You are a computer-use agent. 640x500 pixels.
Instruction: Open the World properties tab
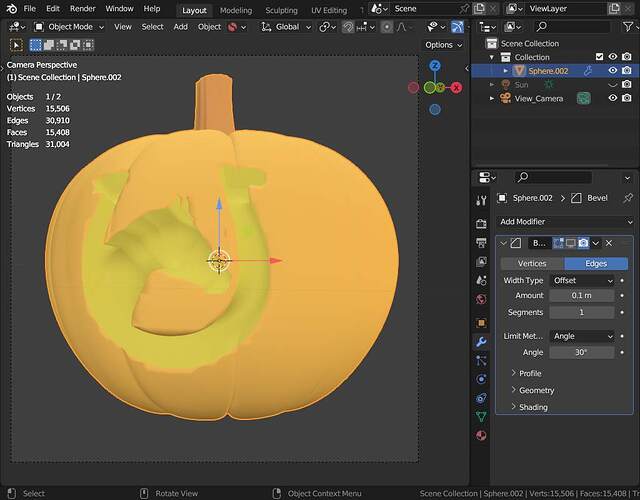(481, 300)
